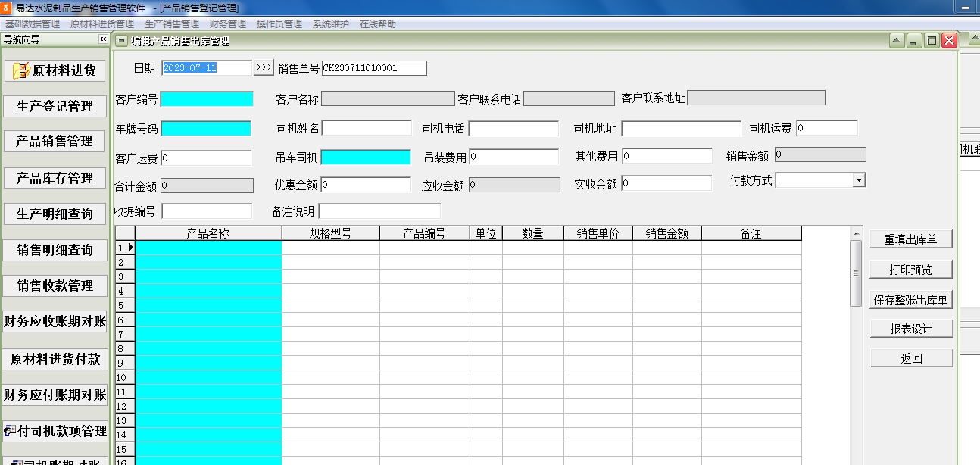The height and width of the screenshot is (465, 980).
Task: Open 付司机款项管理 with icon
Action: tap(55, 431)
